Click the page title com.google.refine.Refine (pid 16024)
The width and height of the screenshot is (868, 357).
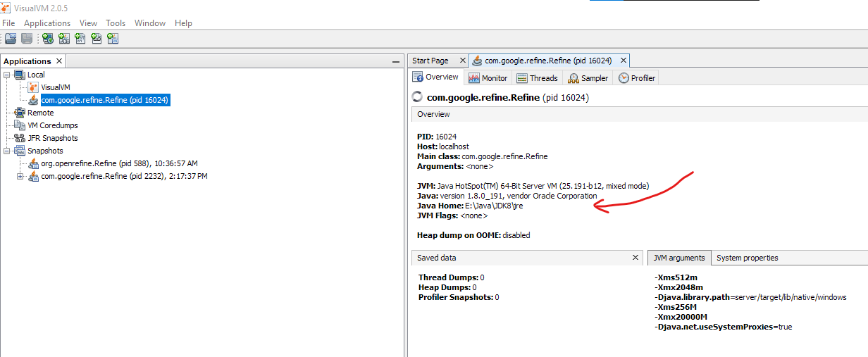click(508, 97)
